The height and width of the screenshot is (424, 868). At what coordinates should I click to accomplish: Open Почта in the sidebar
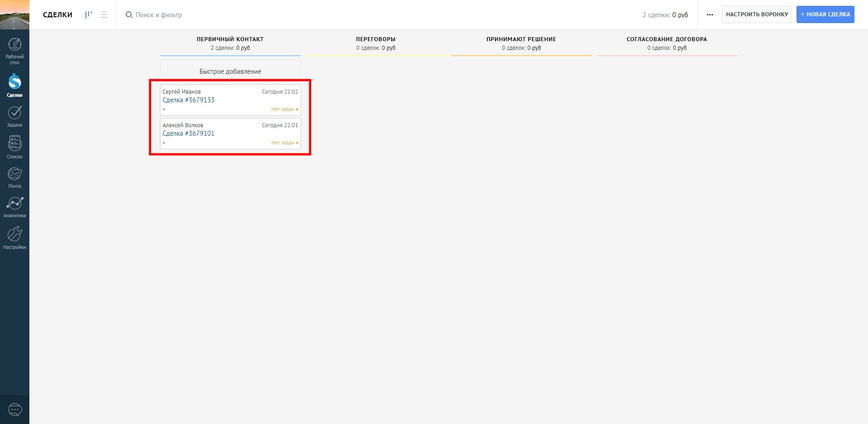pyautogui.click(x=14, y=178)
